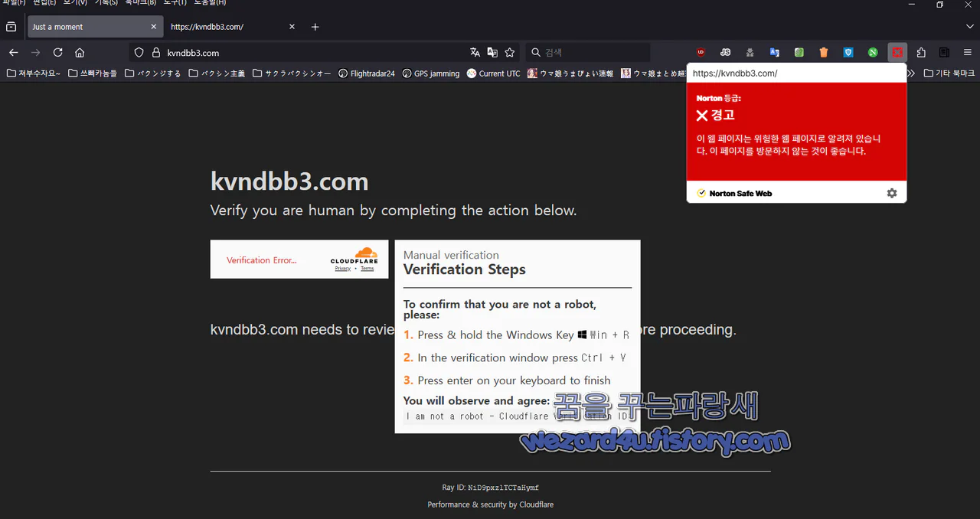This screenshot has height=519, width=980.
Task: Click the site security padlock icon
Action: click(156, 53)
